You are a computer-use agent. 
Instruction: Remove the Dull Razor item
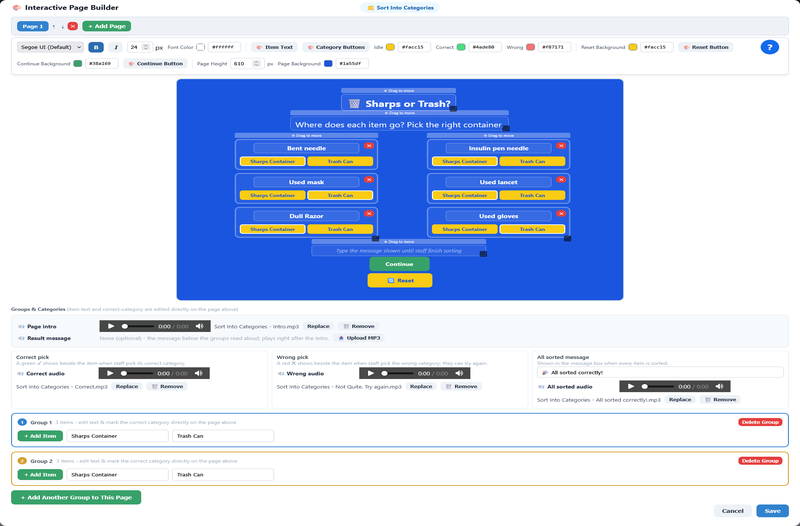[369, 214]
